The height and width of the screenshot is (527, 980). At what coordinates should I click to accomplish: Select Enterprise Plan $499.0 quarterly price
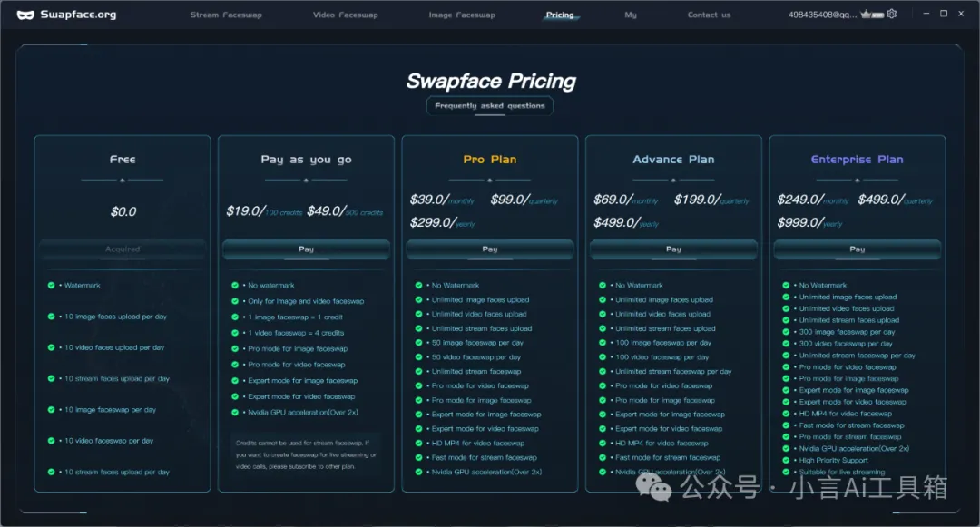tap(895, 200)
